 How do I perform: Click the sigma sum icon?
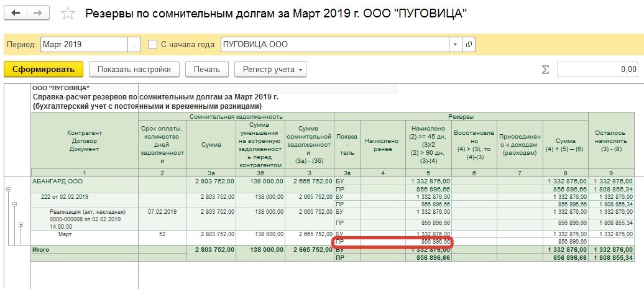pos(545,69)
